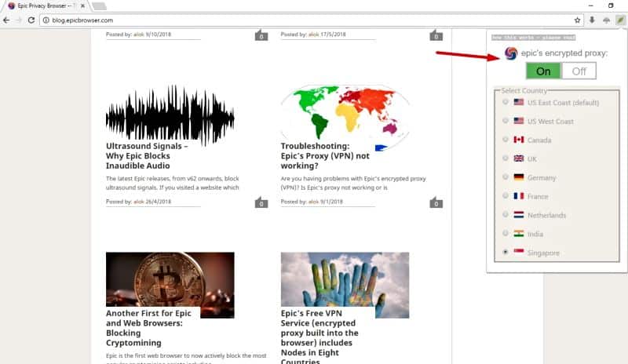Open a new tab with the tab button
Screen dimensions: 628x364
click(x=99, y=6)
